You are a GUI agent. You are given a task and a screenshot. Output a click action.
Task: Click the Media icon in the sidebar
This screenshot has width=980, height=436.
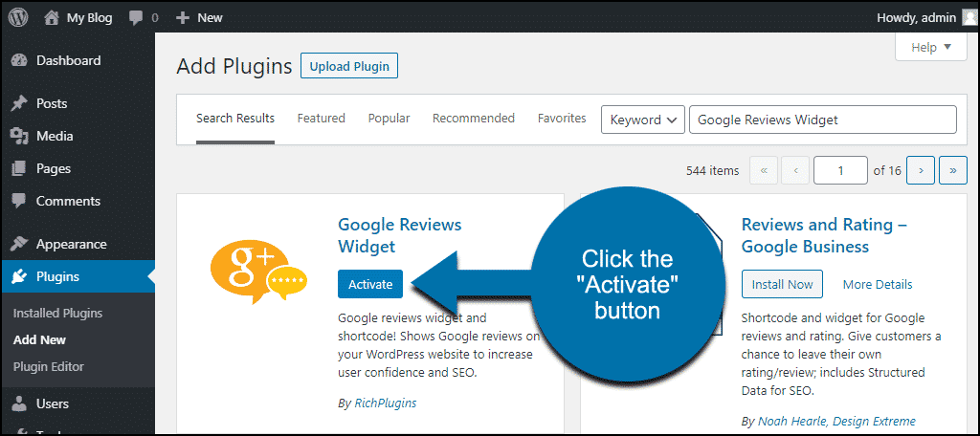tap(19, 136)
